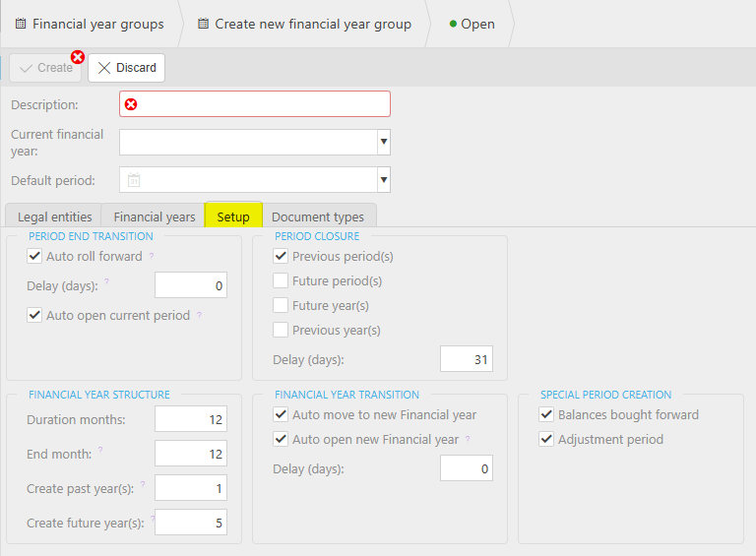756x556 pixels.
Task: Click help icon beside Auto open current period
Action: (x=199, y=315)
